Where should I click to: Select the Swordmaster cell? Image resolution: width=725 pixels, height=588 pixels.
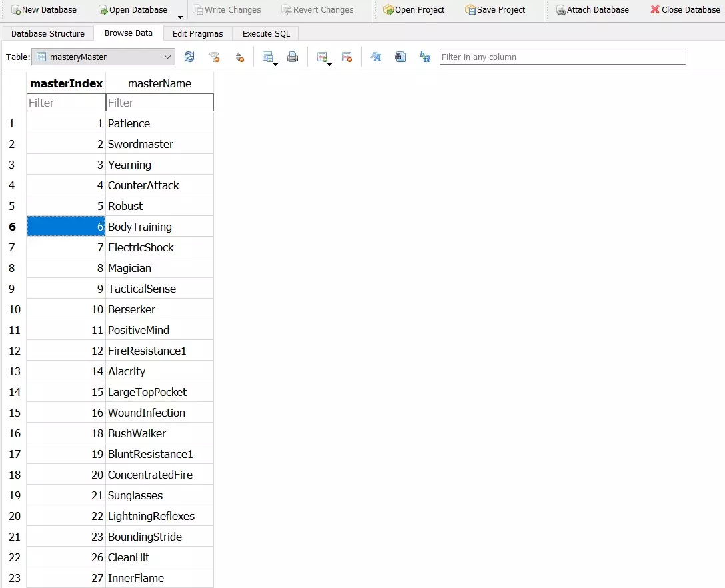(x=159, y=145)
